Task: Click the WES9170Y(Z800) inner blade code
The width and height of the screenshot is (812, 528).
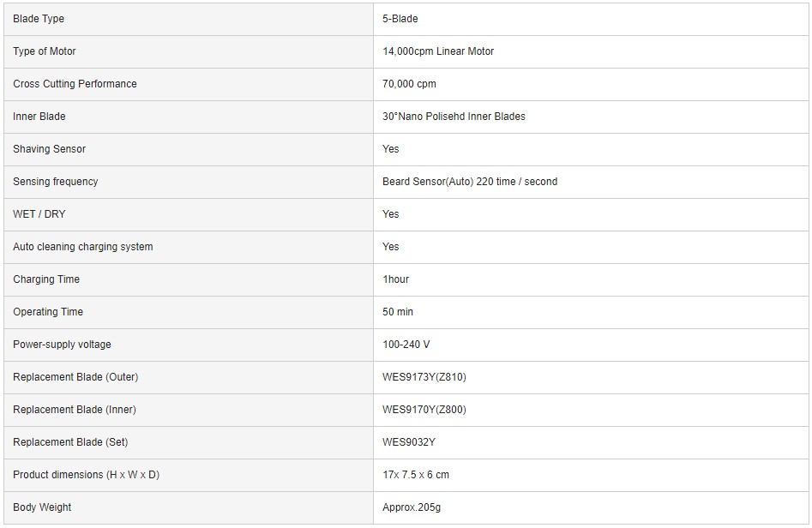Action: [424, 410]
